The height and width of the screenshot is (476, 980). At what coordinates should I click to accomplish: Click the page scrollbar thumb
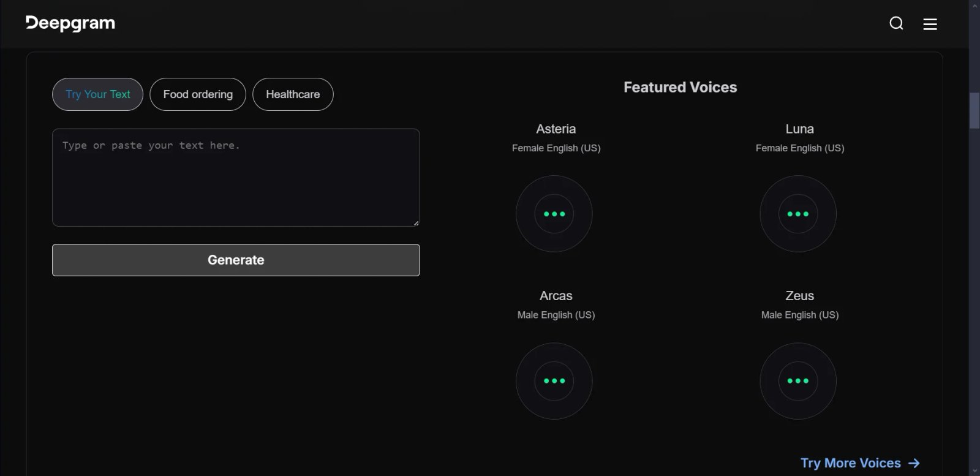974,110
